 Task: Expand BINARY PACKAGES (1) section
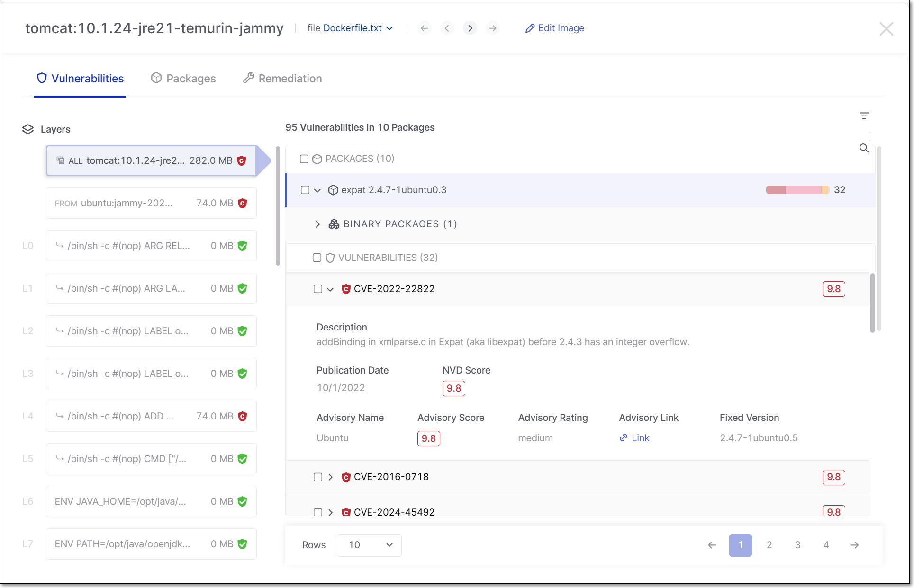[x=317, y=224]
